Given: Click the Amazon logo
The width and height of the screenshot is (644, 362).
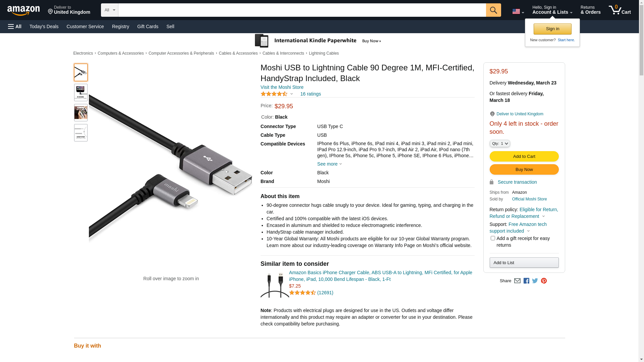Looking at the screenshot, I should 23,10.
